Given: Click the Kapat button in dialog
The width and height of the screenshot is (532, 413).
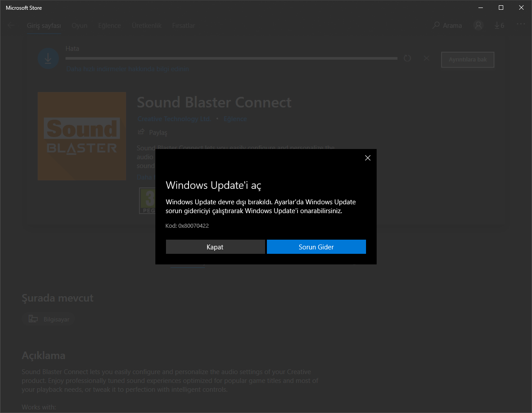Looking at the screenshot, I should 215,247.
